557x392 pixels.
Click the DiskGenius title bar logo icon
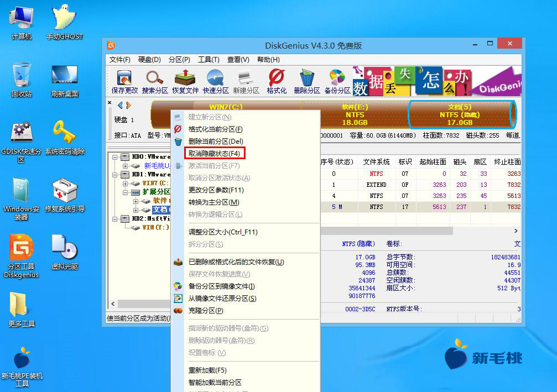point(111,45)
